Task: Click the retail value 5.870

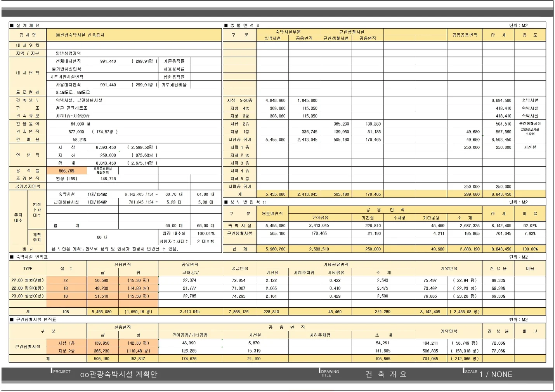Action: click(x=254, y=343)
